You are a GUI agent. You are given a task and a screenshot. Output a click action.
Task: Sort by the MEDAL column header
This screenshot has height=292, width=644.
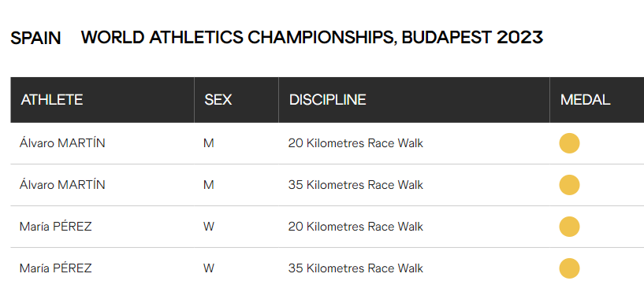tap(585, 100)
